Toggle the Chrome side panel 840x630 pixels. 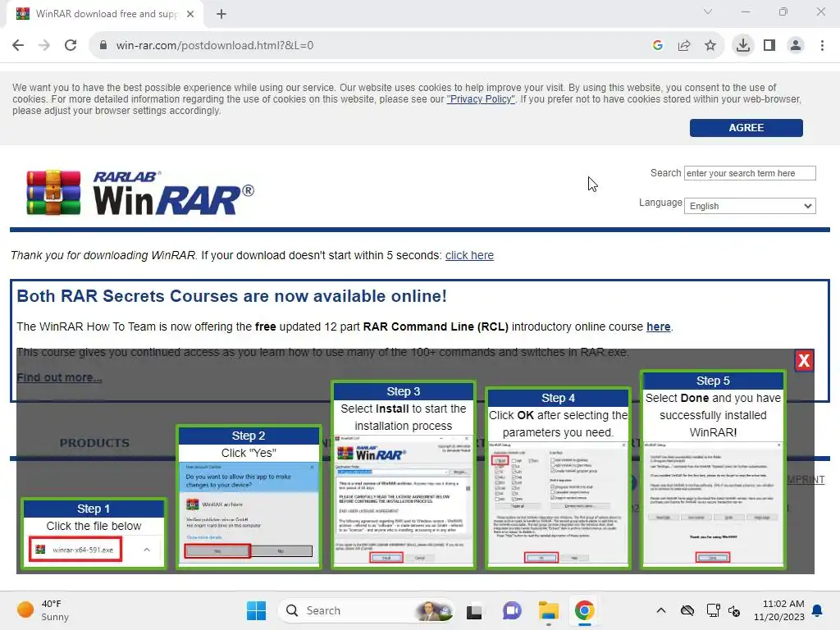769,46
